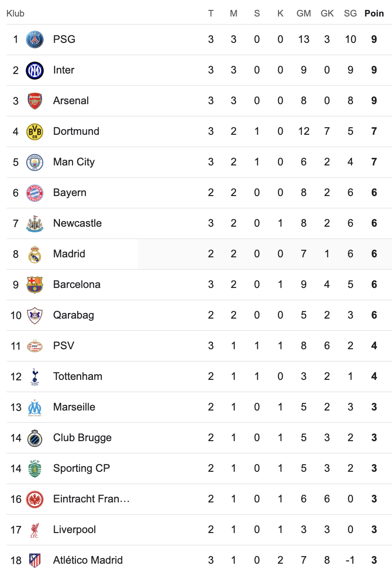Select the Bayern club logo
The width and height of the screenshot is (392, 575).
pyautogui.click(x=34, y=193)
